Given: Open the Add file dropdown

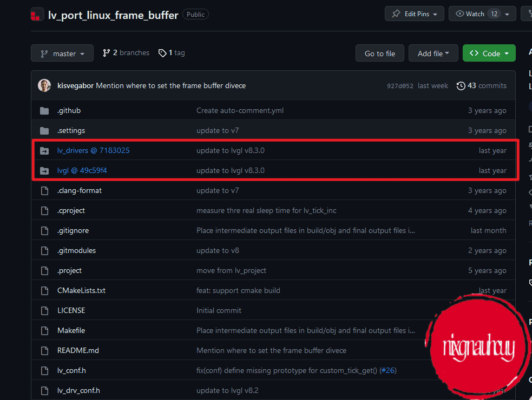Looking at the screenshot, I should point(434,53).
